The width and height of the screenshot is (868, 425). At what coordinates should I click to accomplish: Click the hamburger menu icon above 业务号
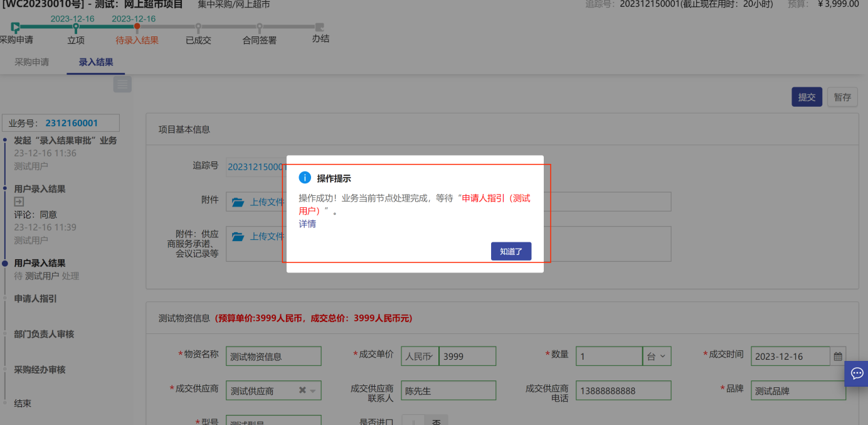pos(122,84)
